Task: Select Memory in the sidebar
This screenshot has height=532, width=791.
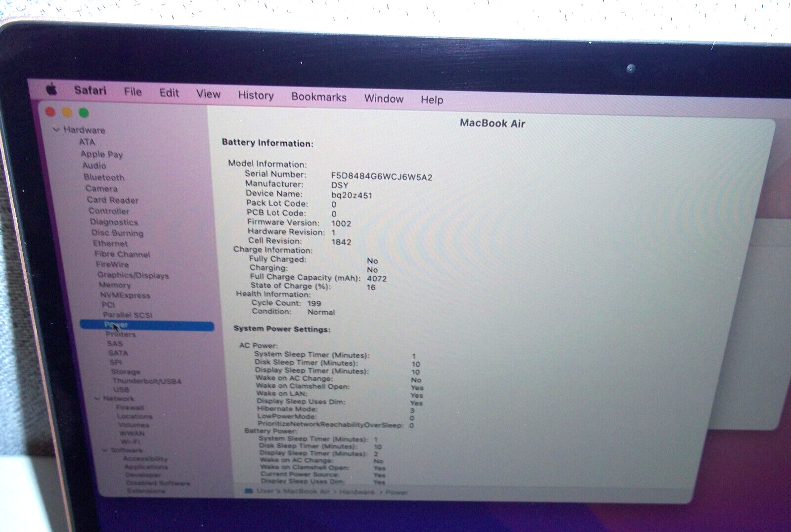Action: tap(115, 285)
